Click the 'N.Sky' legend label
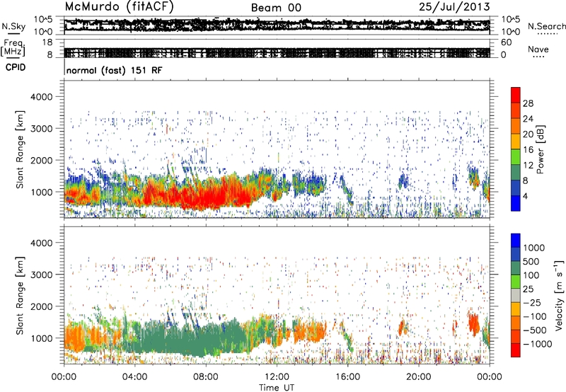566x392 pixels. [13, 26]
